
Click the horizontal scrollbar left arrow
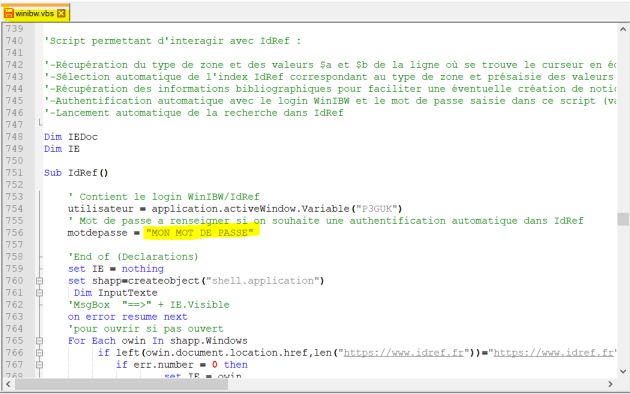coord(8,384)
